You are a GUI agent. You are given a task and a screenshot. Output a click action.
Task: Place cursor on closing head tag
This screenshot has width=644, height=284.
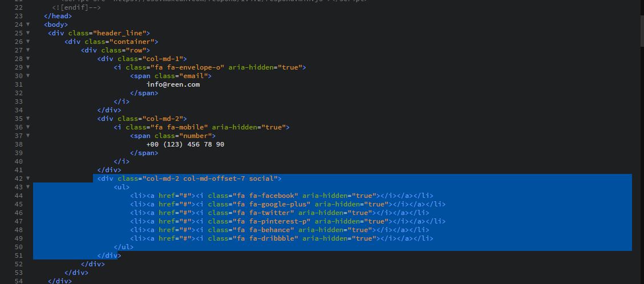coord(58,16)
